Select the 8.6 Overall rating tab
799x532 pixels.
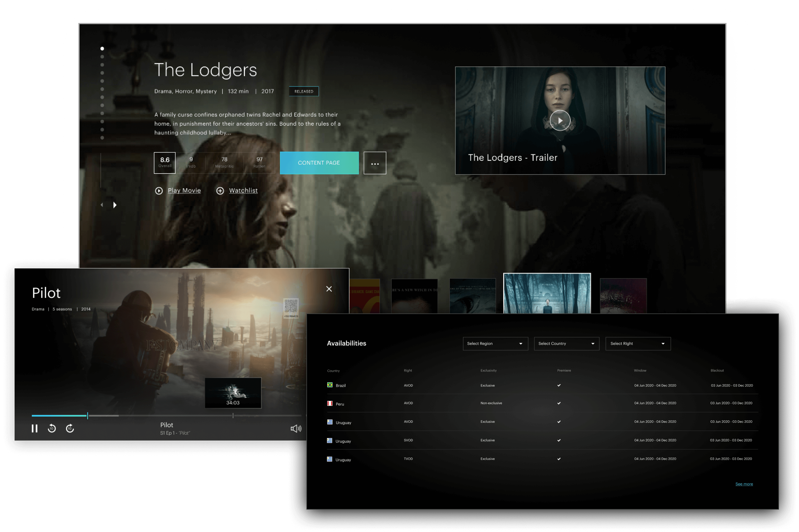tap(165, 163)
